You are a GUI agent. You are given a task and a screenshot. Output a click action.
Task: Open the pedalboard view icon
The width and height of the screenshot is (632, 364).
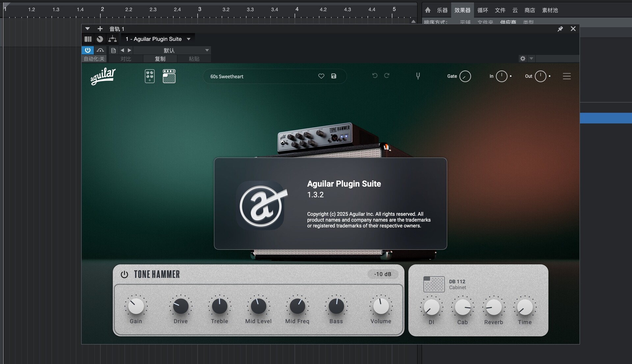[149, 76]
